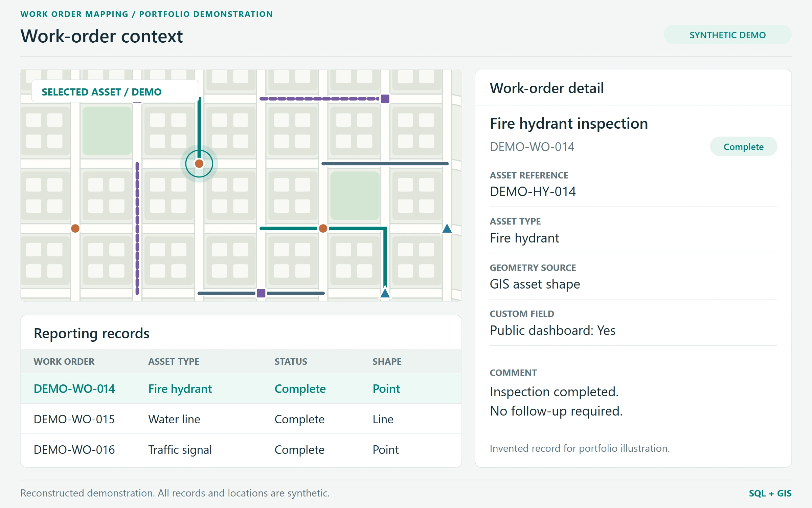Image resolution: width=812 pixels, height=508 pixels.
Task: Click the orange dot on the teal horizontal line
Action: tap(323, 228)
